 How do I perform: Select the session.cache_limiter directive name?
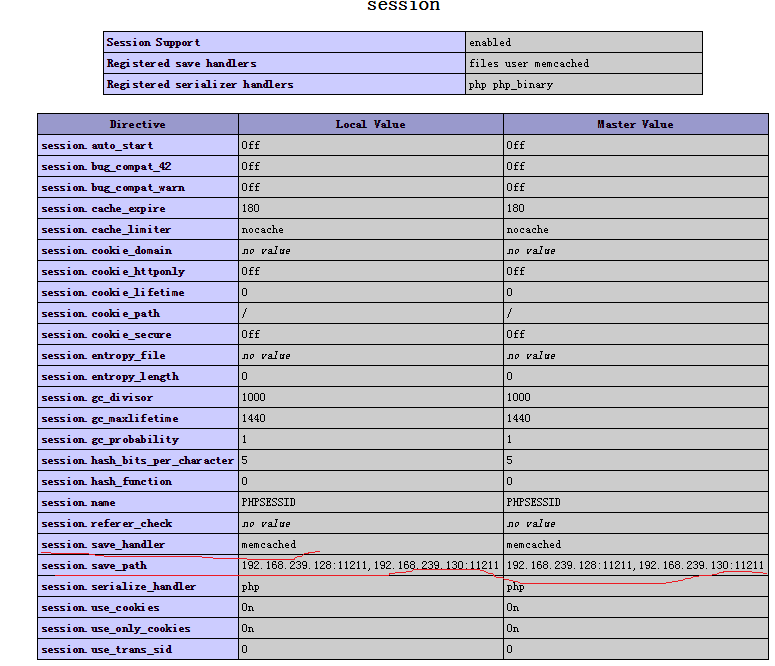pos(106,230)
